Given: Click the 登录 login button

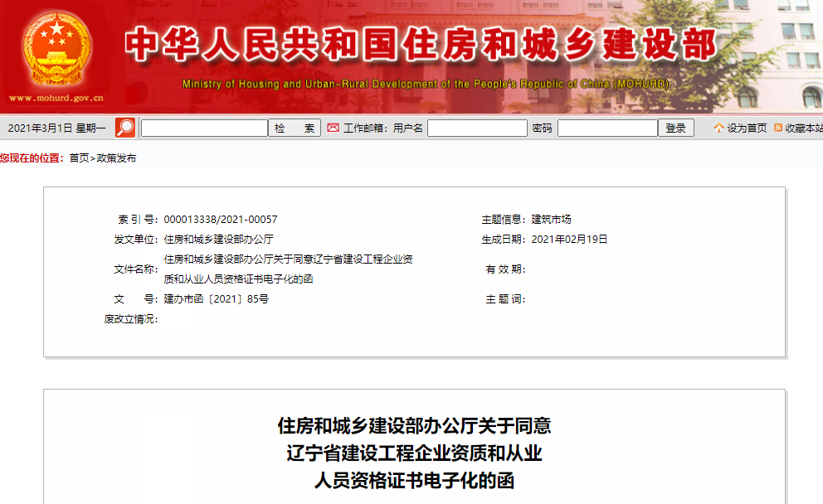Looking at the screenshot, I should 676,128.
